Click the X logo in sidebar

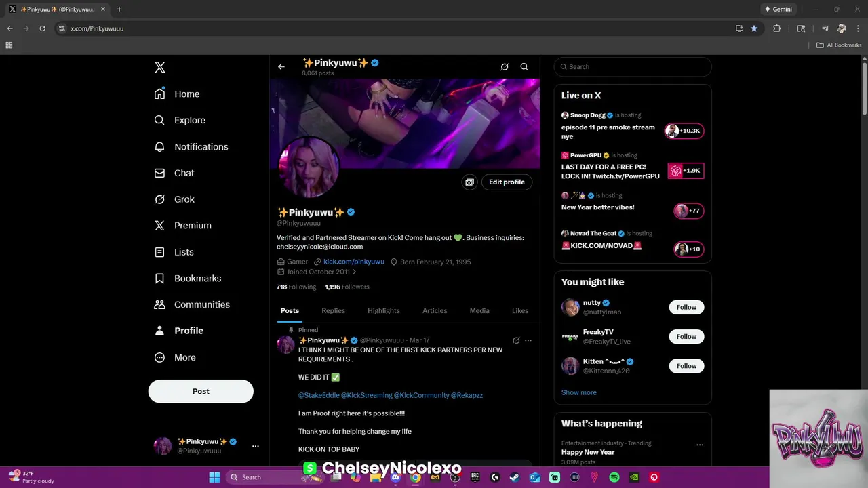point(159,67)
